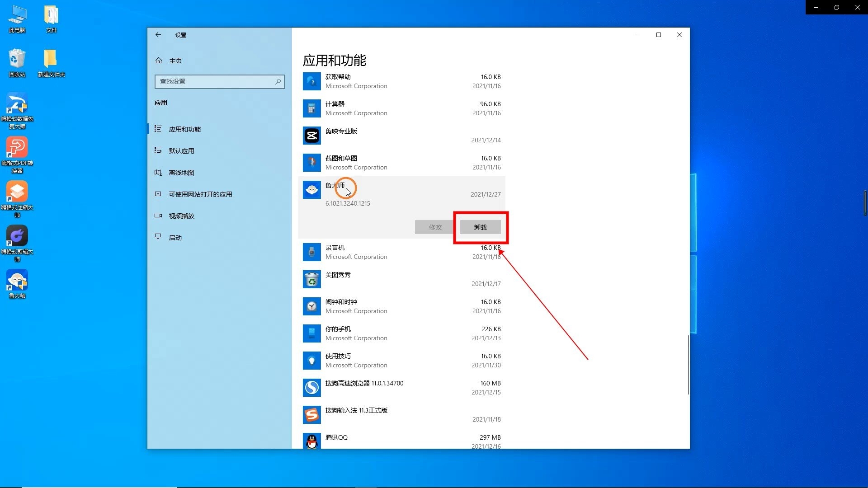Select the 腾讯QQ penguin icon
Image resolution: width=868 pixels, height=488 pixels.
[311, 441]
